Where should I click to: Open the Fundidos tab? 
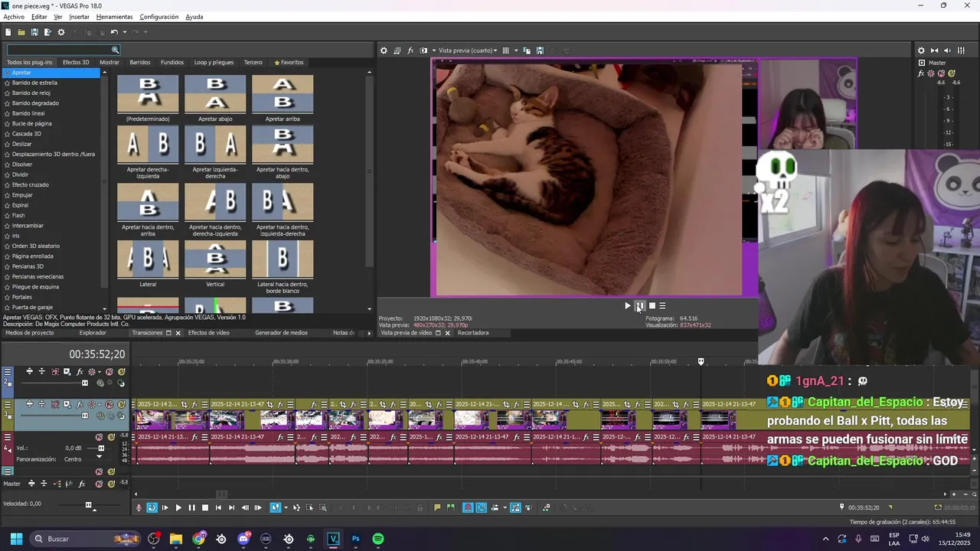pos(172,62)
